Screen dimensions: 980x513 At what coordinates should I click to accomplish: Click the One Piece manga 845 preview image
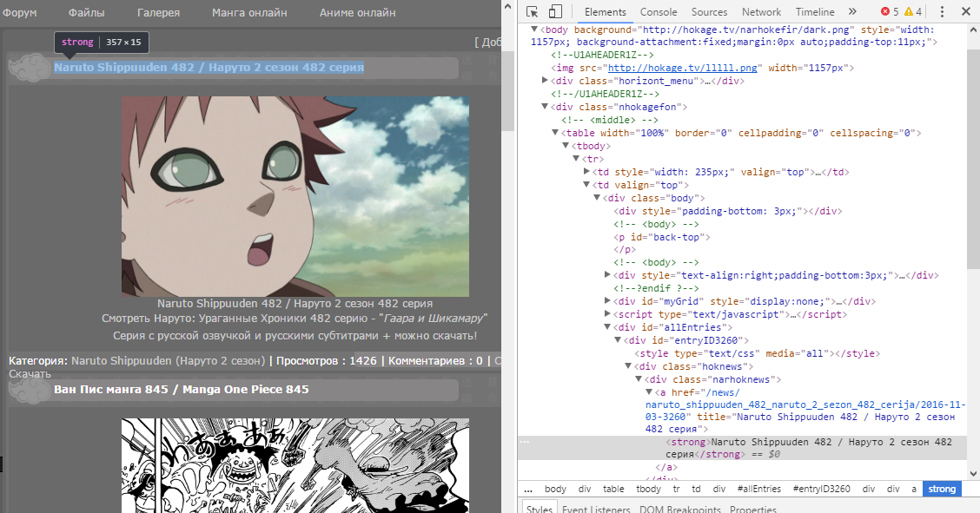295,465
